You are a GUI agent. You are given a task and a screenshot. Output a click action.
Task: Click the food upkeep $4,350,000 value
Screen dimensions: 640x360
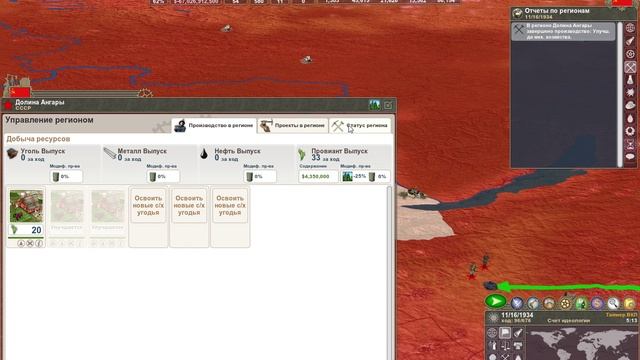[x=318, y=176]
